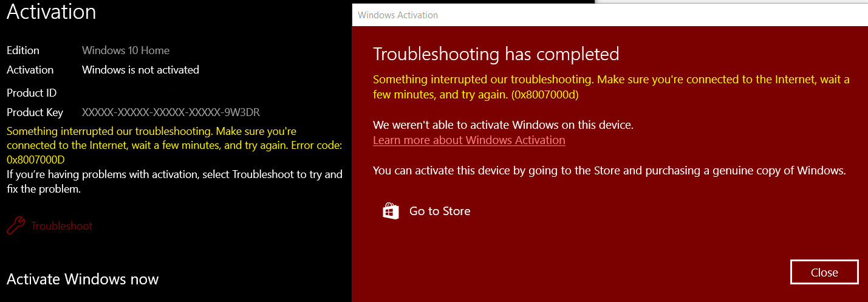Click the Activation page heading
868x302 pixels.
click(52, 12)
